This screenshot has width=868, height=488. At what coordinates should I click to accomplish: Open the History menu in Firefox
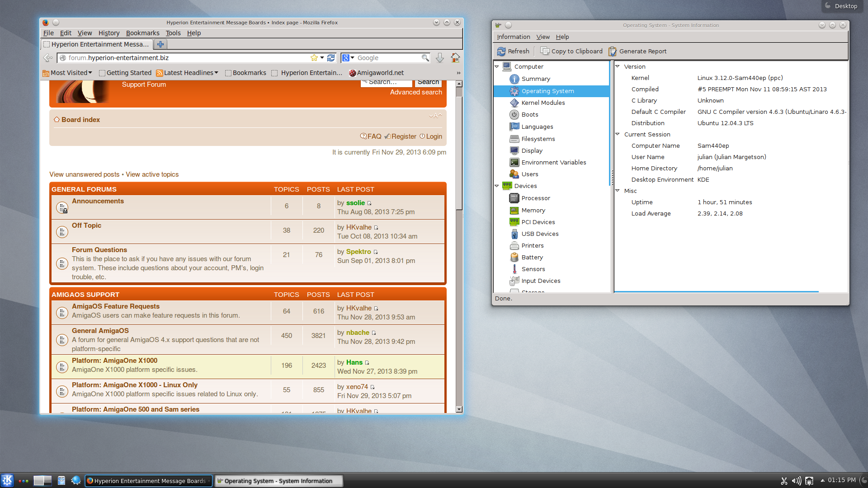click(109, 33)
